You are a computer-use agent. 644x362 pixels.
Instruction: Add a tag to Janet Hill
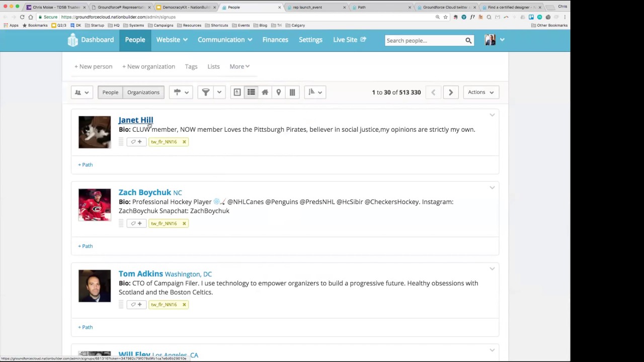pos(136,142)
